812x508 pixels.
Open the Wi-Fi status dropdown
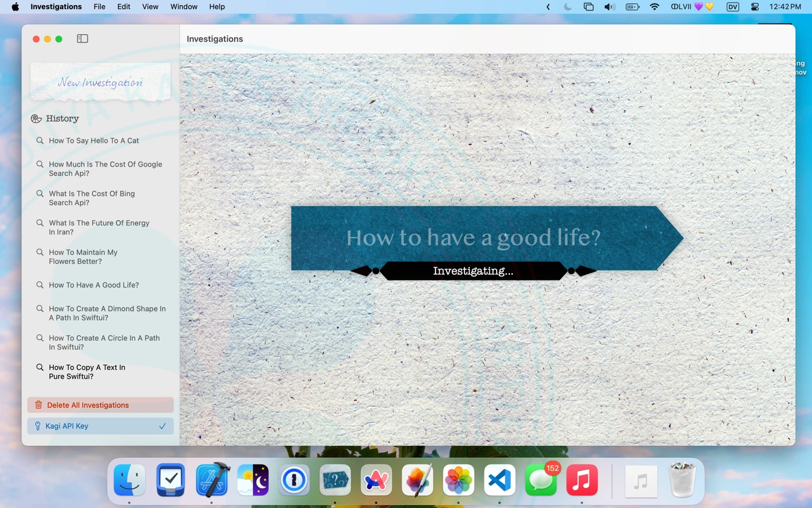click(x=654, y=7)
